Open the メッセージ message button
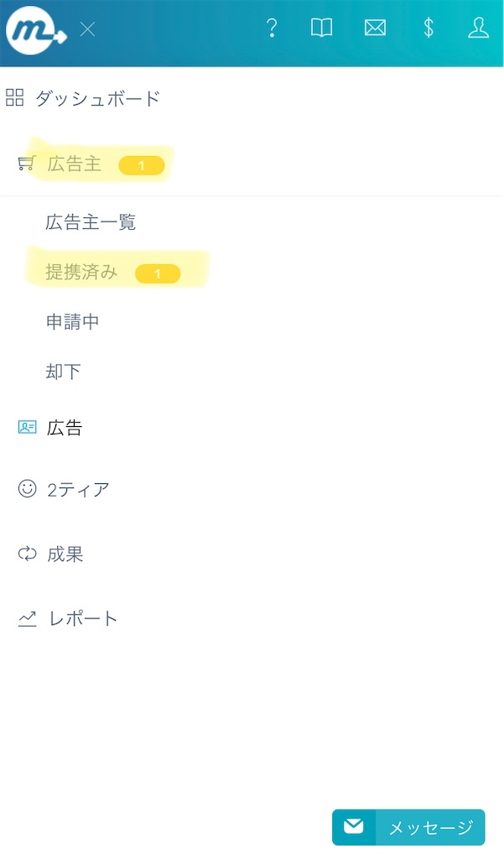504x859 pixels. [x=408, y=826]
